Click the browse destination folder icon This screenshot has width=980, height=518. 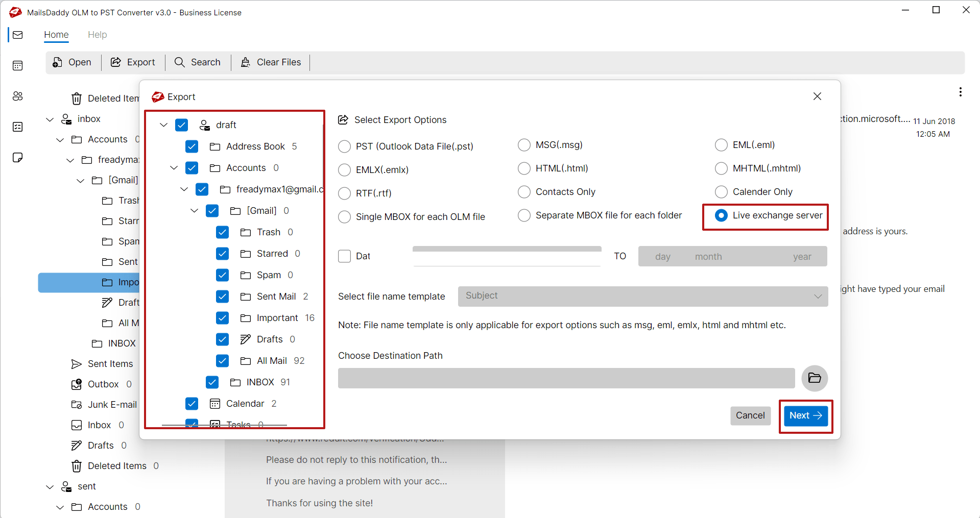(x=815, y=378)
